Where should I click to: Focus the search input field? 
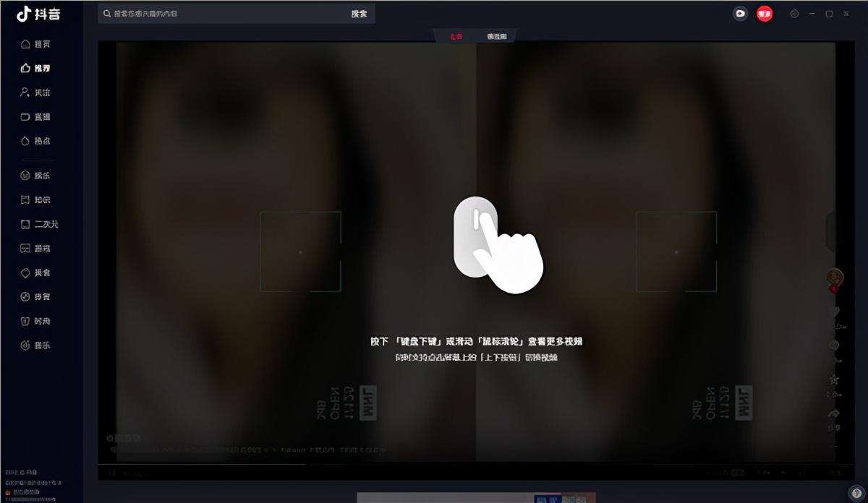[x=224, y=14]
